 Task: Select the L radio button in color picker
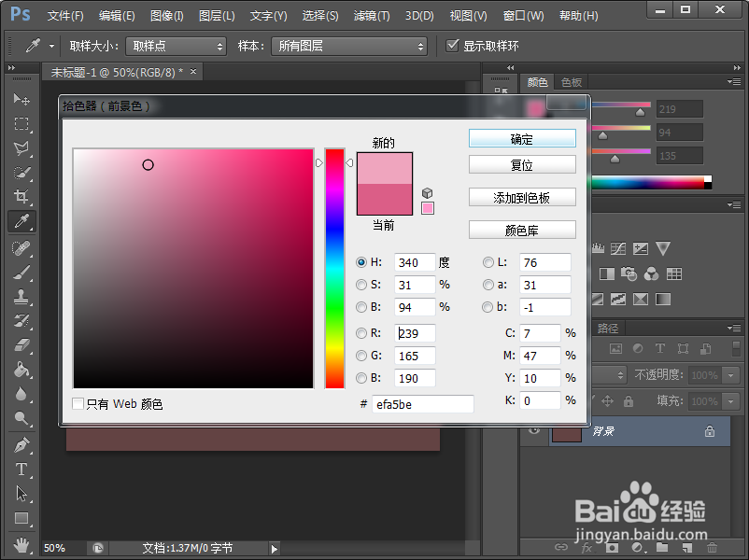point(487,262)
